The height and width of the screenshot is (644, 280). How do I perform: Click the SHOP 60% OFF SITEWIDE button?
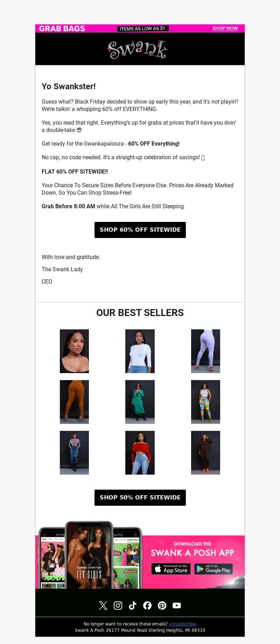point(140,230)
